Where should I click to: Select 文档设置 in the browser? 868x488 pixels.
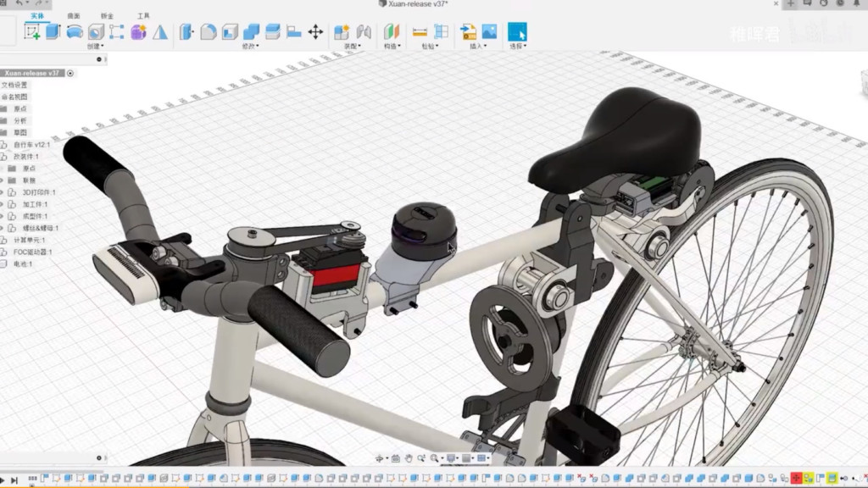point(14,85)
